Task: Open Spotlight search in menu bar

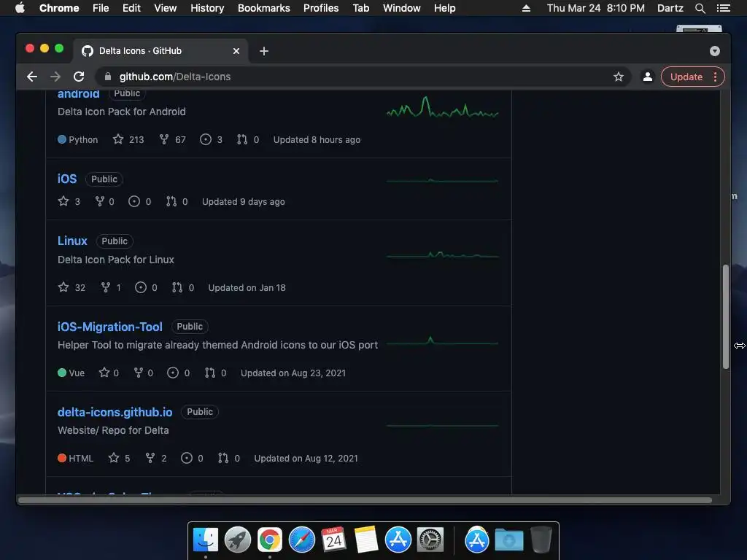Action: [x=700, y=8]
